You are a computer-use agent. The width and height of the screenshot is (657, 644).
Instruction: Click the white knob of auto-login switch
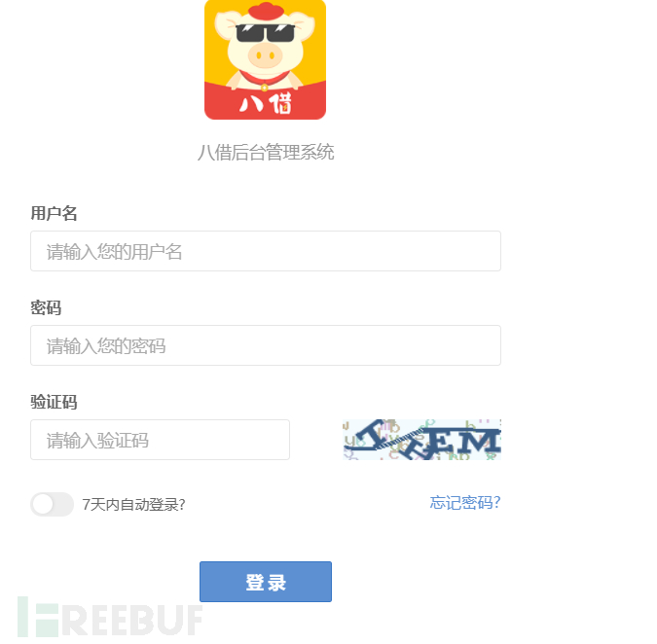pos(43,504)
